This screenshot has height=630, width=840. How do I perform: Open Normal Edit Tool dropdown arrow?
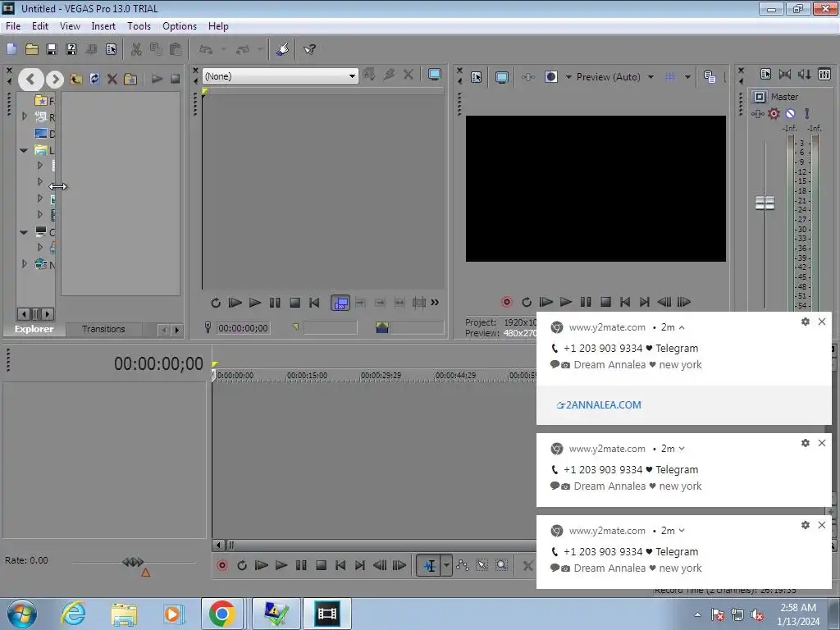click(x=446, y=565)
